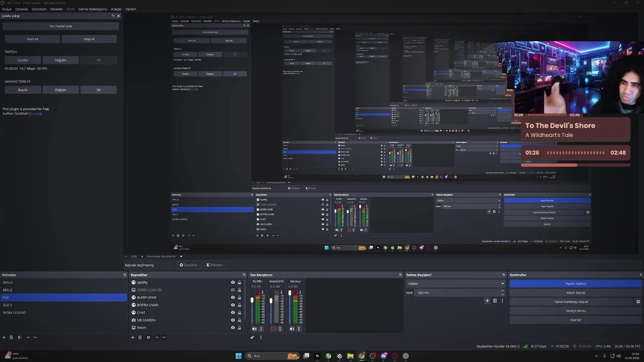Open scene filters icon in Sahneler panel

click(x=20, y=337)
